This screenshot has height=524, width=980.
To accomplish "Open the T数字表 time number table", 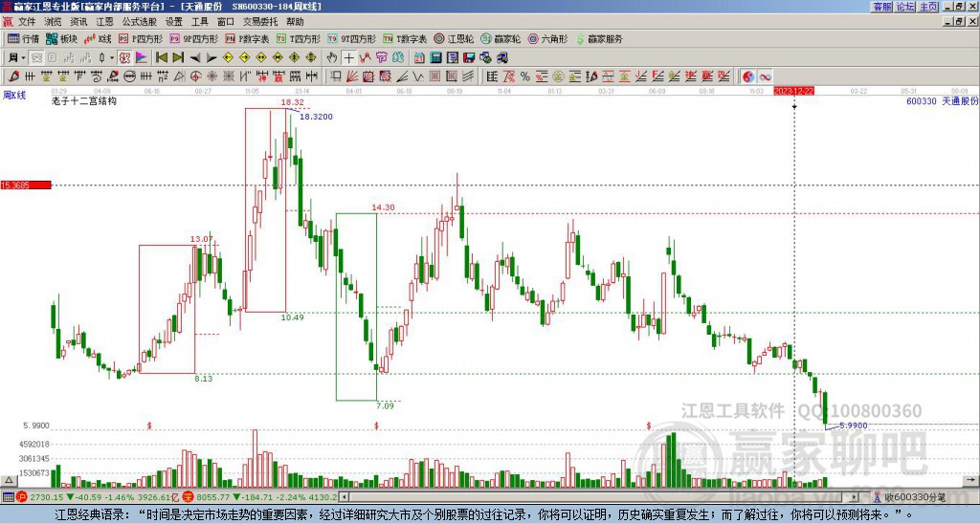I will pos(405,38).
